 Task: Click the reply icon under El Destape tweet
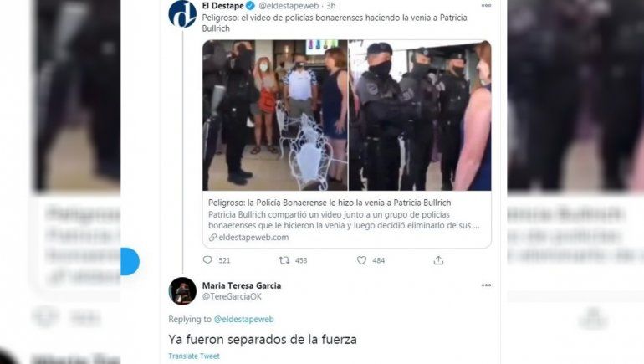[x=207, y=260]
